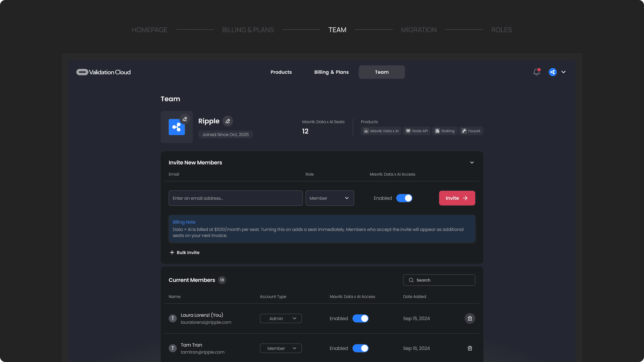Click the Staking product chip
The height and width of the screenshot is (362, 644).
point(445,131)
